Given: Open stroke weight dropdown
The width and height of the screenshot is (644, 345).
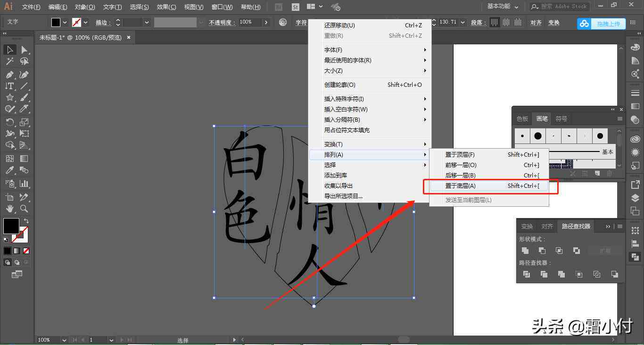Looking at the screenshot, I should point(147,22).
